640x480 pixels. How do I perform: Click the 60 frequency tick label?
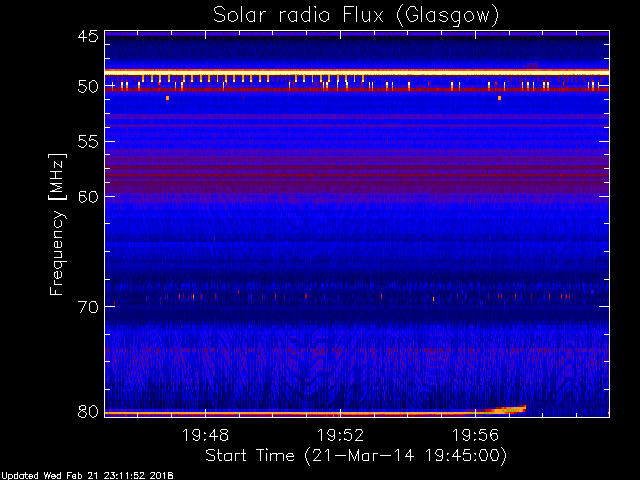click(88, 197)
